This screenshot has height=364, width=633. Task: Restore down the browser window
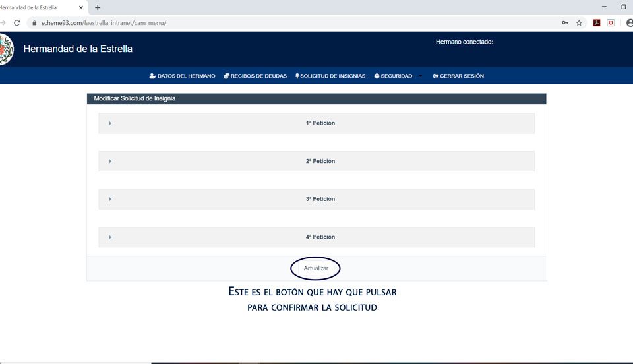pyautogui.click(x=623, y=7)
